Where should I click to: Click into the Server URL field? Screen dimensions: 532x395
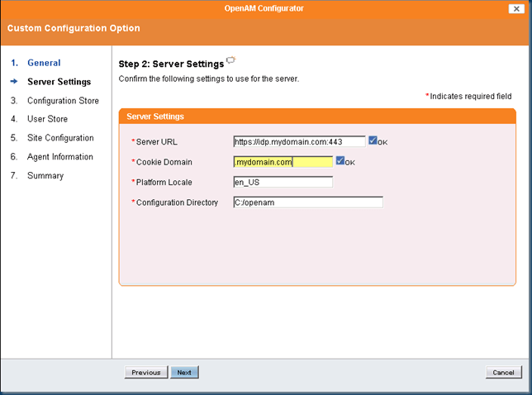[x=299, y=141]
